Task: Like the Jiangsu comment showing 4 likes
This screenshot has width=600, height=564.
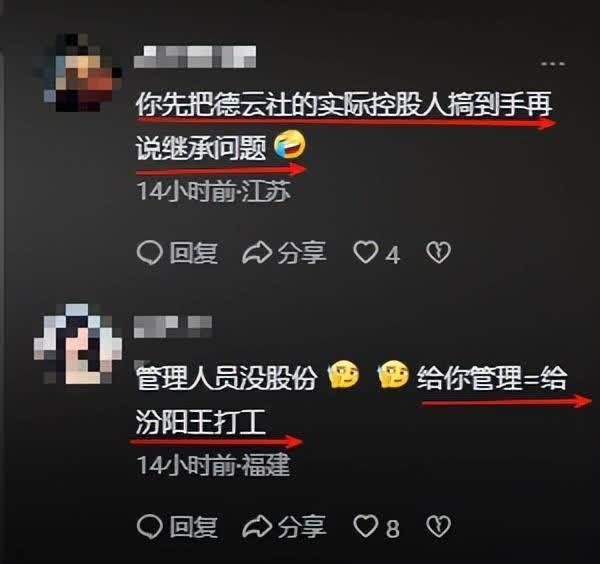Action: click(x=365, y=253)
